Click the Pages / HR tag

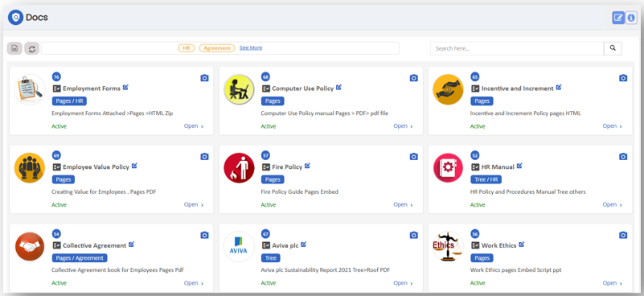pyautogui.click(x=69, y=101)
